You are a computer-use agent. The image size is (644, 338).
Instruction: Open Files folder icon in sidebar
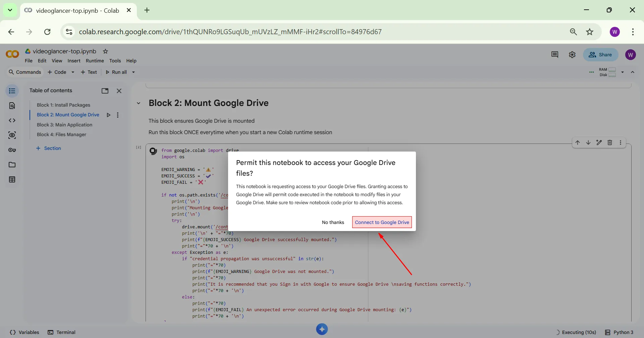(x=12, y=165)
